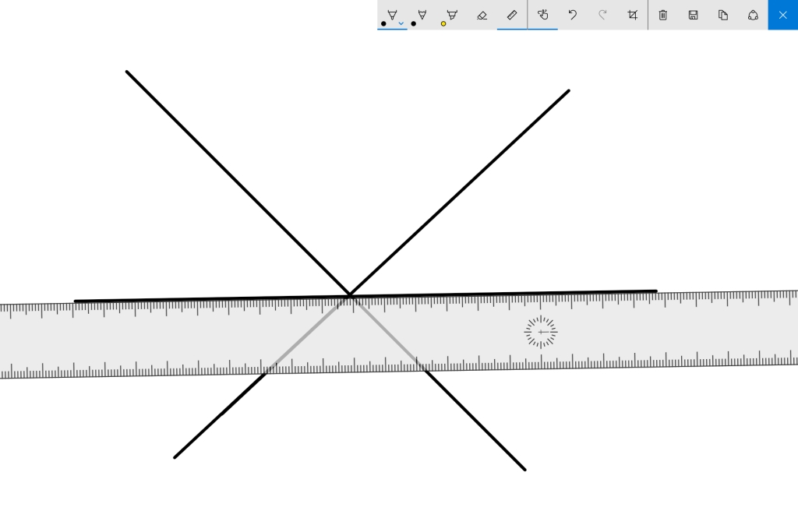The width and height of the screenshot is (798, 532).
Task: Click the redo arrow
Action: [602, 15]
